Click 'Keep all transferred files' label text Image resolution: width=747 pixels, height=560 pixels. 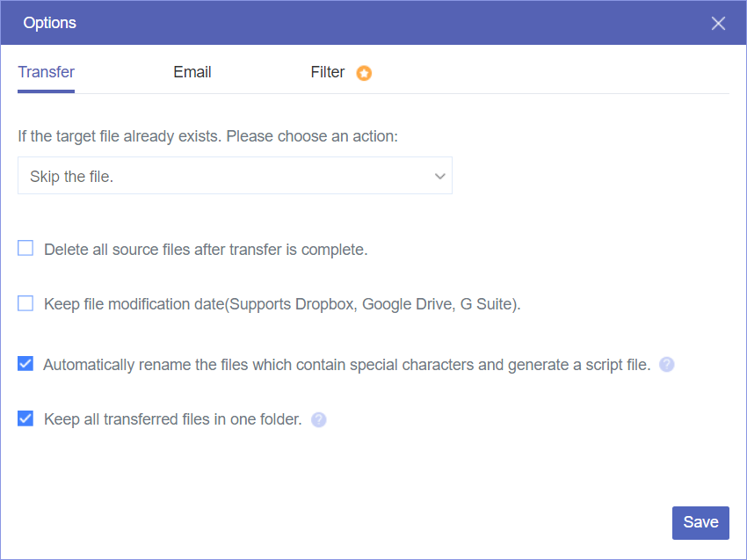coord(173,419)
